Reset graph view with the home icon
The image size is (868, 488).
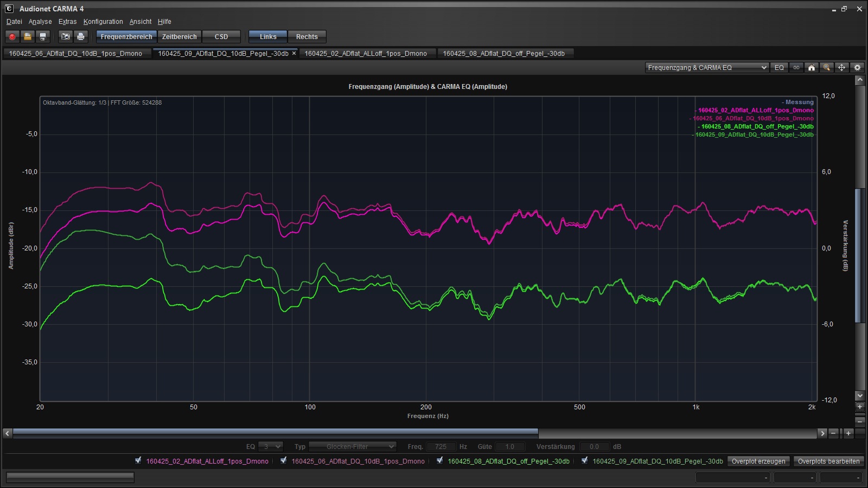(x=812, y=68)
